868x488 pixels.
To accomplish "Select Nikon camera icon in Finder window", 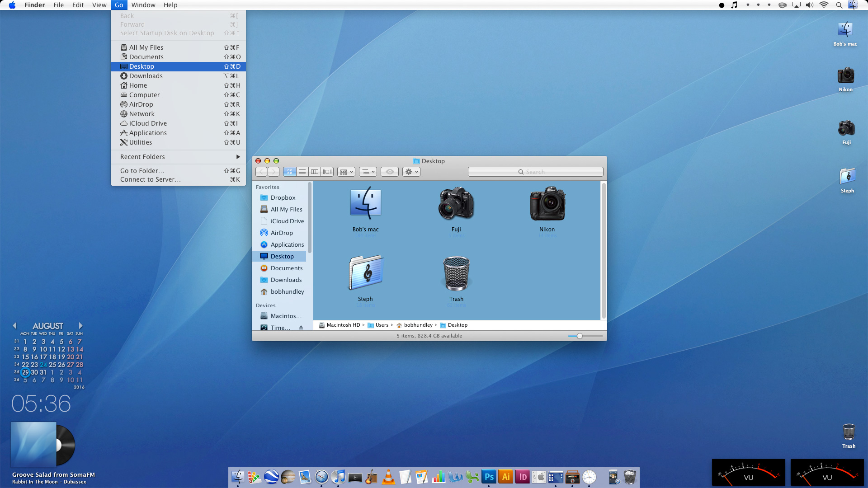I will 547,203.
